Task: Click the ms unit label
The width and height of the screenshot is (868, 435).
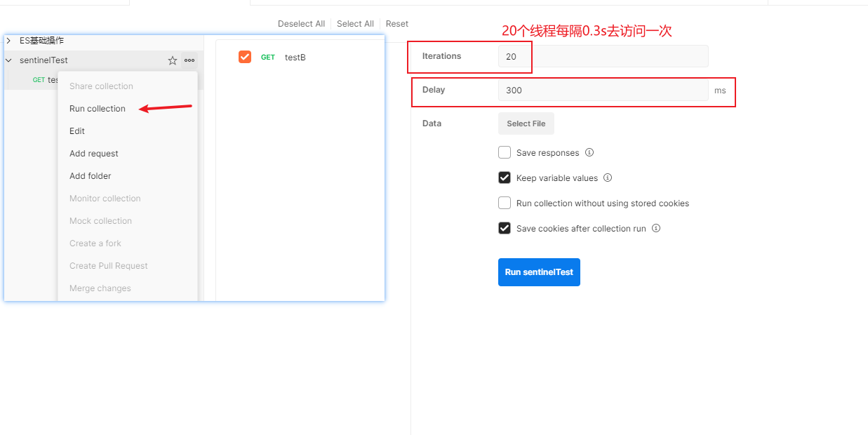Action: (720, 91)
